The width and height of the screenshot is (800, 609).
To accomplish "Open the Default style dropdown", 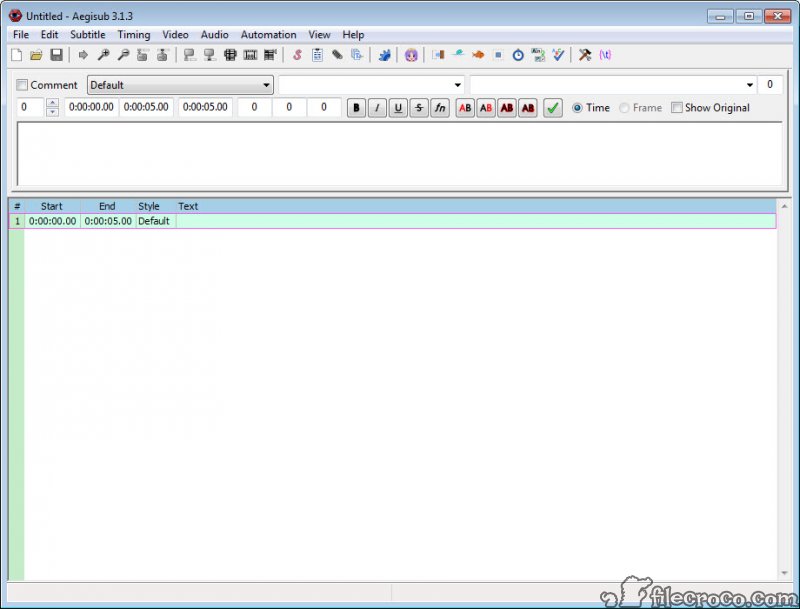I will (x=180, y=85).
